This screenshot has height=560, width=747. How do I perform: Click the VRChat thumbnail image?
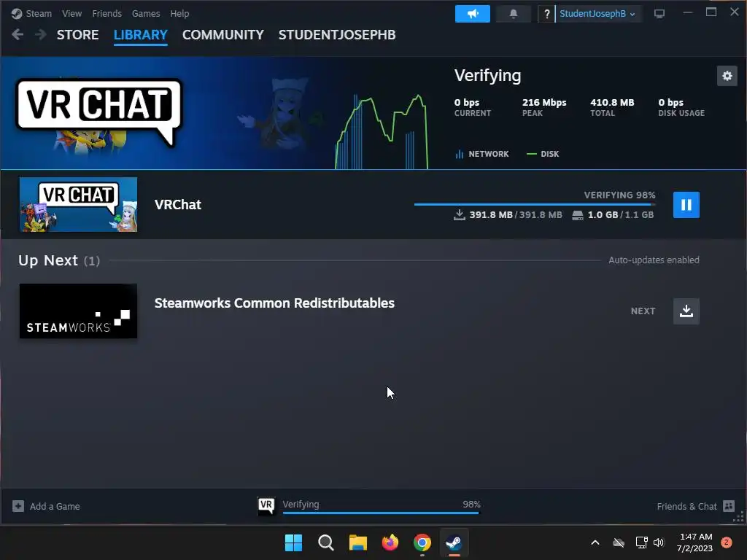(78, 205)
